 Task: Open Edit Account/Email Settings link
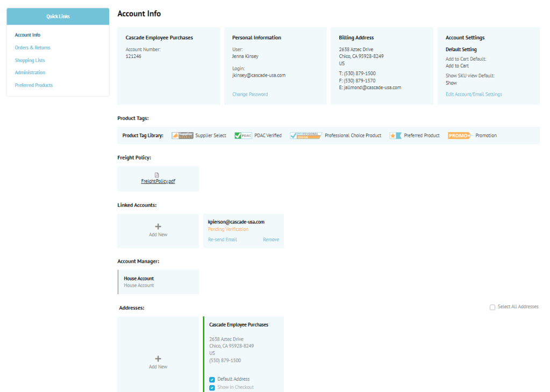[474, 95]
